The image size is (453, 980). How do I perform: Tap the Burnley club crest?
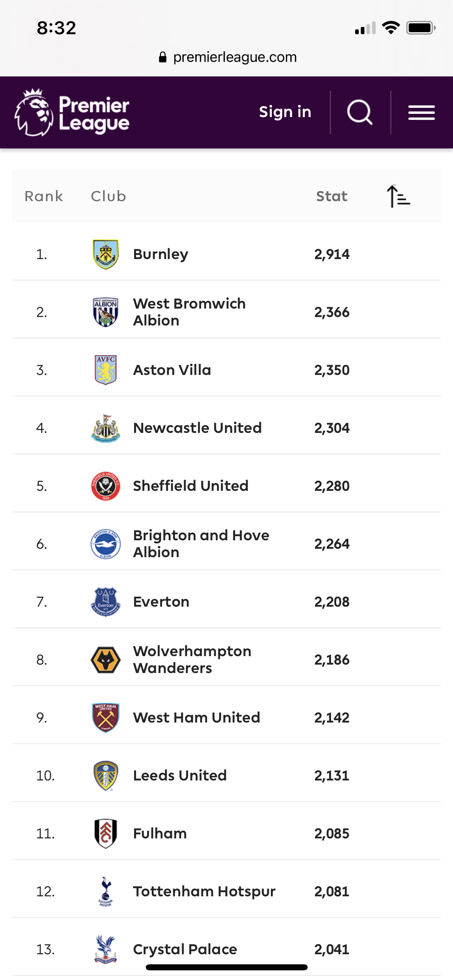tap(105, 254)
